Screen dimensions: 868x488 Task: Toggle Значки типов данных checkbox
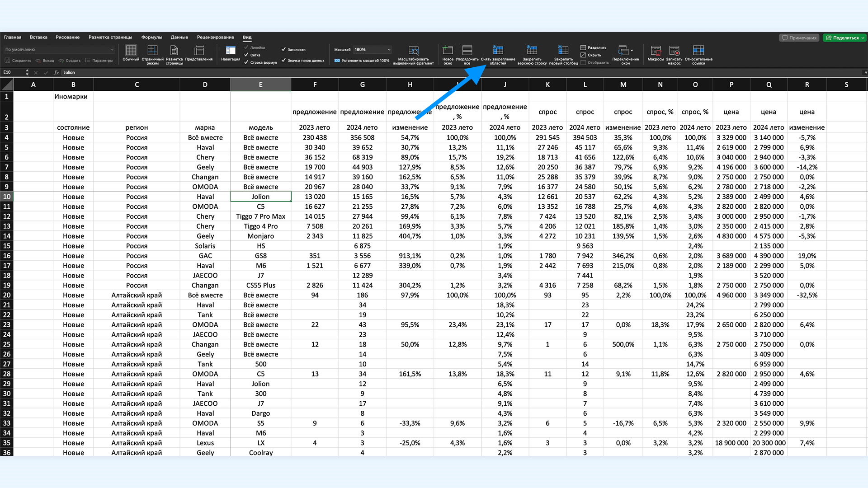283,60
